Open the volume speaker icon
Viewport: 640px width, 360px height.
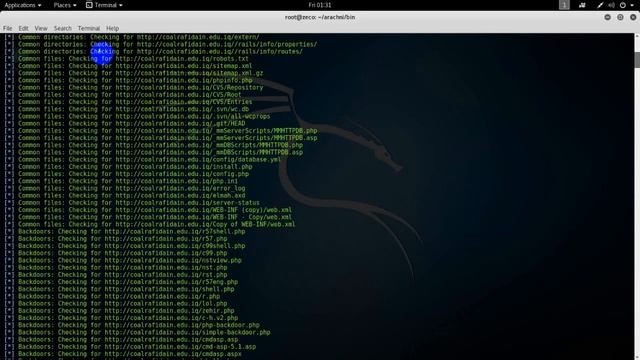[x=611, y=5]
